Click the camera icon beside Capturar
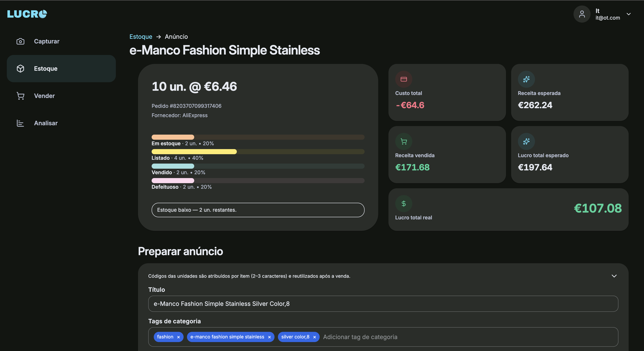Viewport: 644px width, 351px height. point(20,41)
